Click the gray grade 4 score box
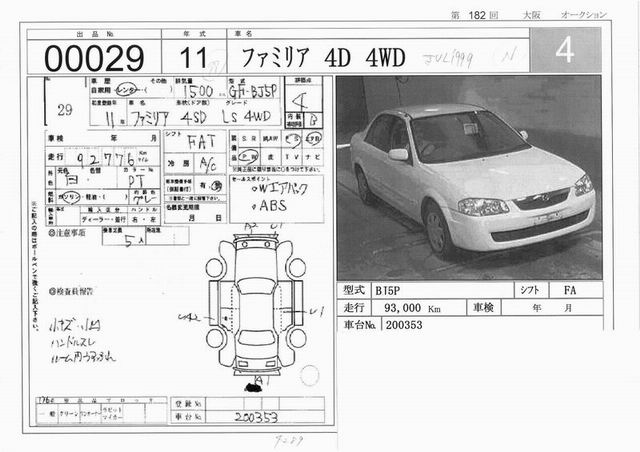Image resolution: width=640 pixels, height=452 pixels. tap(566, 50)
